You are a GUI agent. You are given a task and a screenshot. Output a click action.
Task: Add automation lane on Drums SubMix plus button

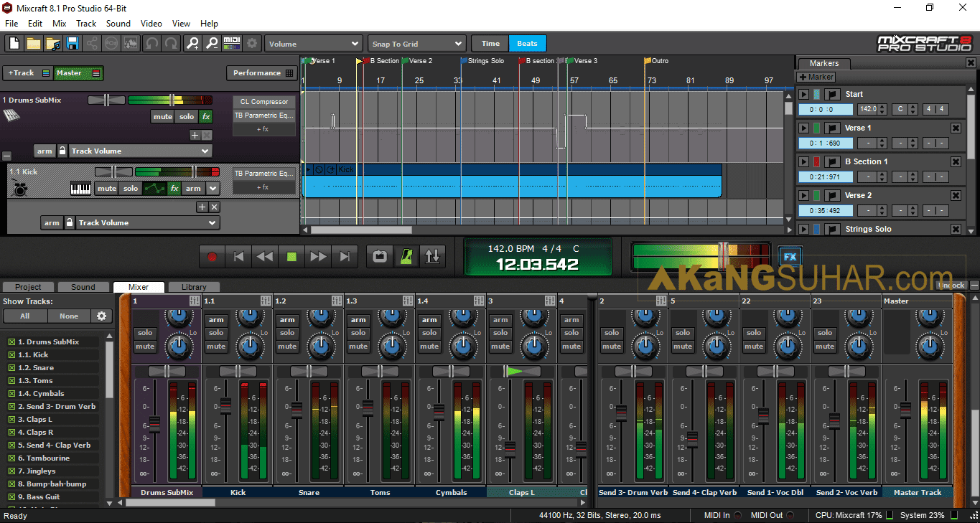(195, 135)
